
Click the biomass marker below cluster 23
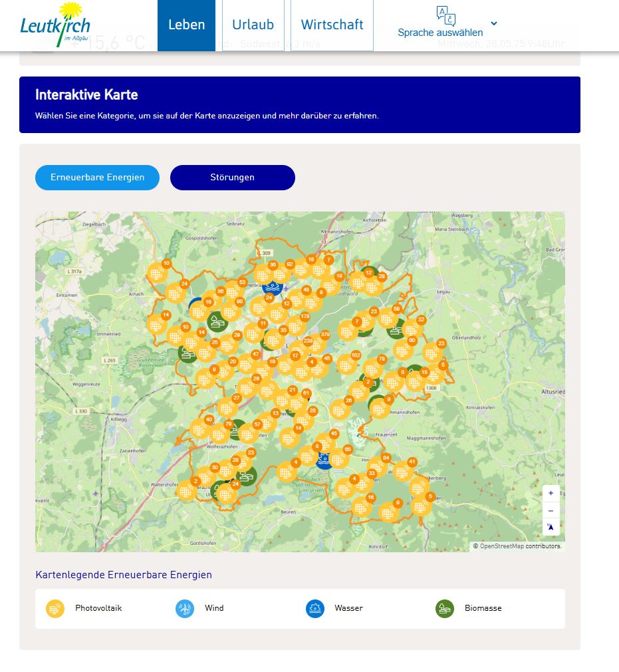[x=247, y=476]
